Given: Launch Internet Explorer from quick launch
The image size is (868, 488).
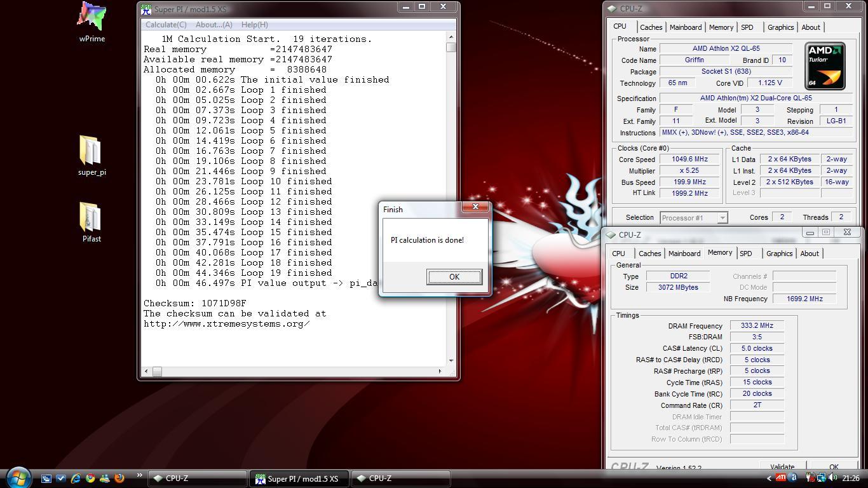Looking at the screenshot, I should tap(76, 478).
